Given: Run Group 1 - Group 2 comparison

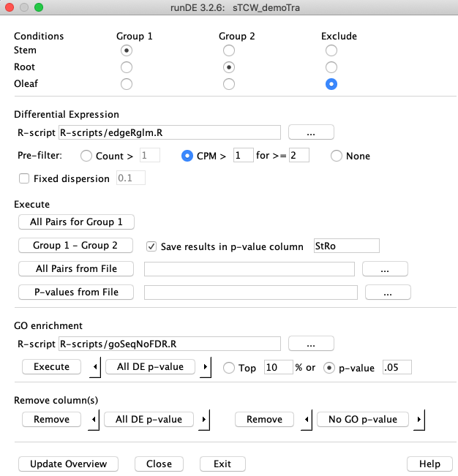Looking at the screenshot, I should (x=75, y=245).
